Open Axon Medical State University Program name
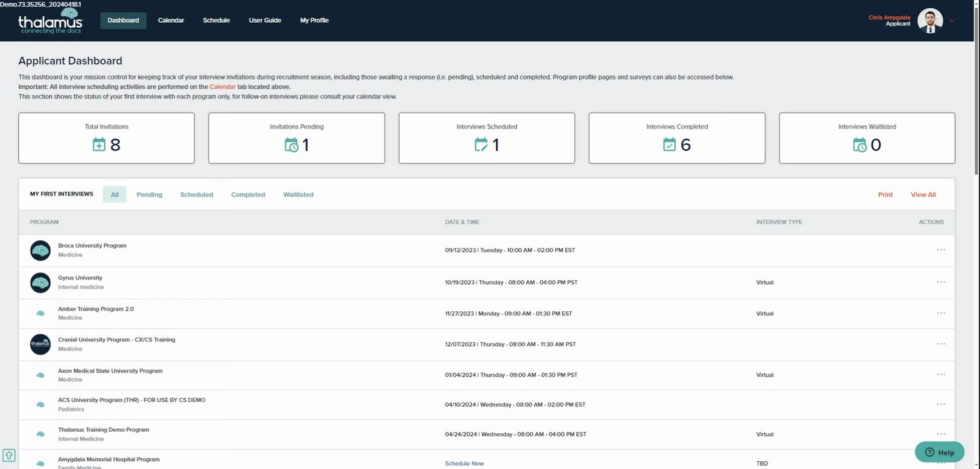Viewport: 980px width, 469px height. 110,371
